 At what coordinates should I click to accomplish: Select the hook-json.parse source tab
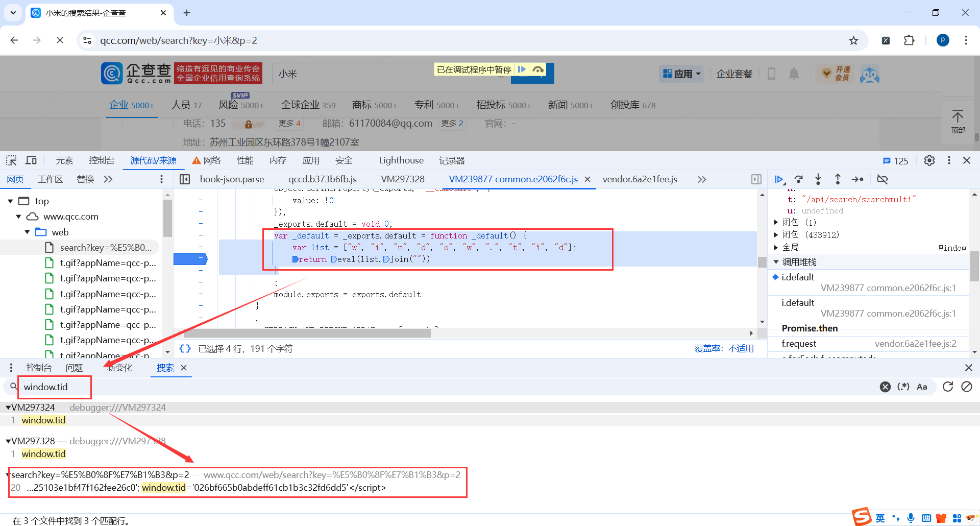click(x=232, y=179)
